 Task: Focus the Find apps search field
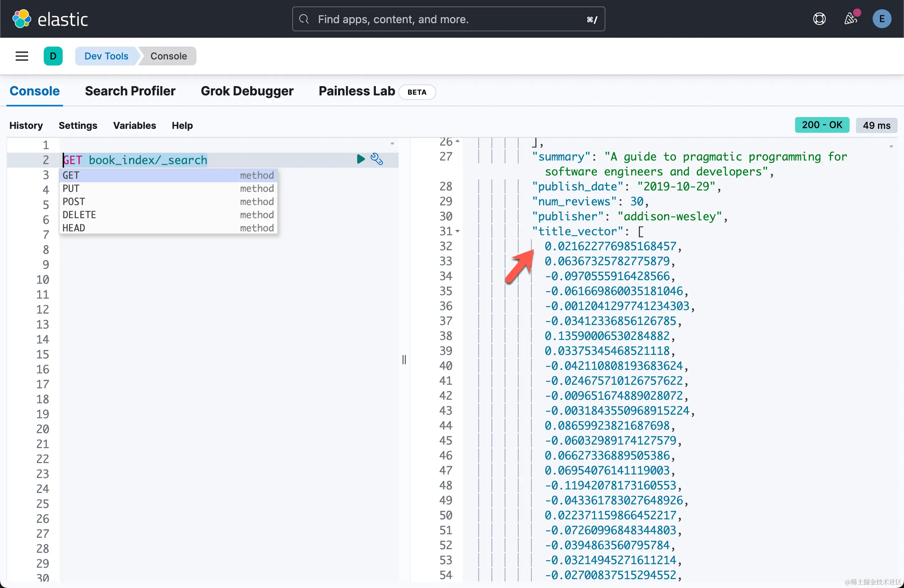click(x=448, y=19)
